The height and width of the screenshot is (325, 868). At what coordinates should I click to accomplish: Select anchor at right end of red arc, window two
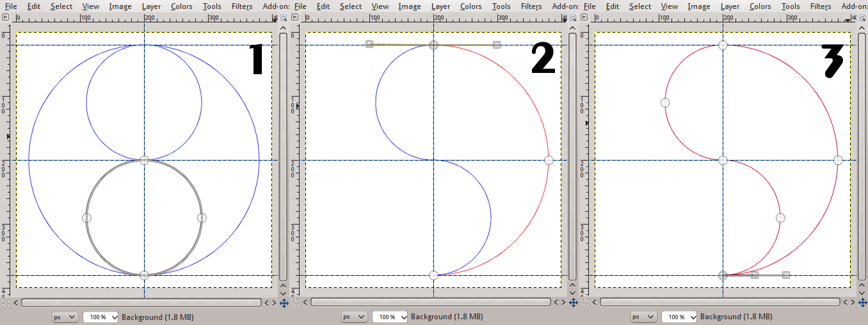pos(549,160)
